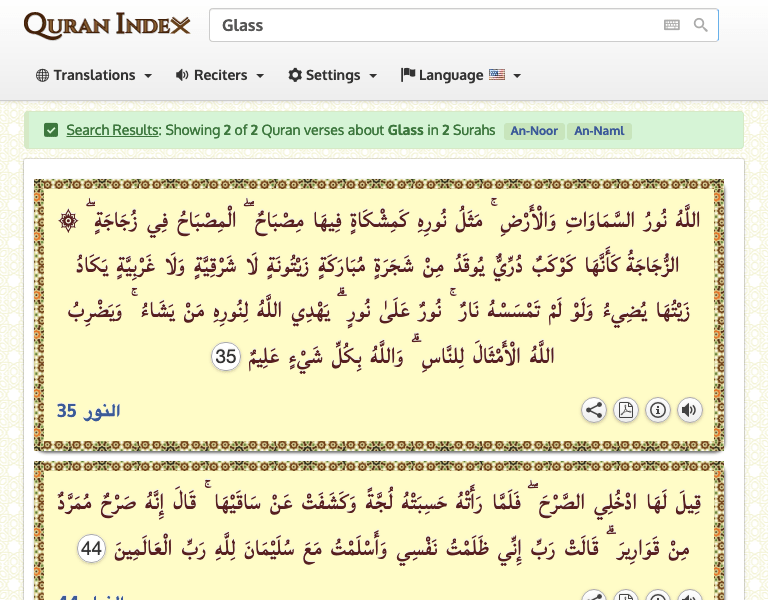Screen dimensions: 768x600
Task: Play audio for verse 35
Action: click(689, 410)
